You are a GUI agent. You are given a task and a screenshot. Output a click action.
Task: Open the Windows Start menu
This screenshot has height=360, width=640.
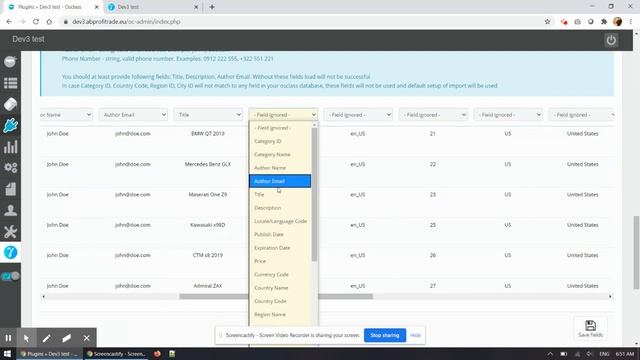7,354
